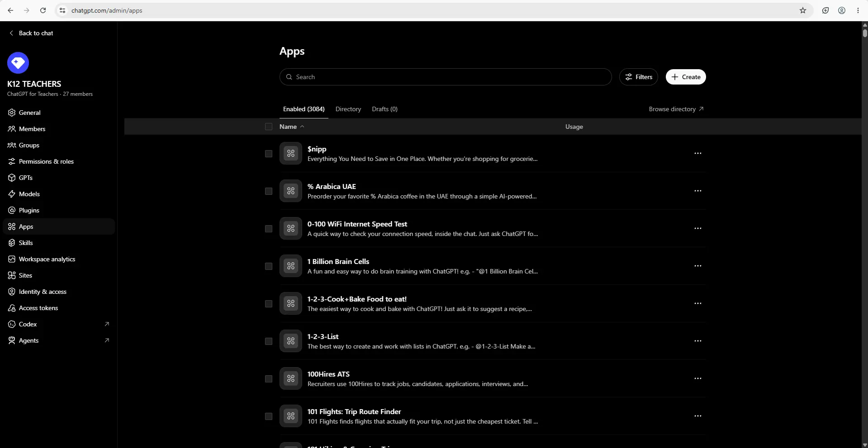Open options menu for 1 Billion Brain Cells
The height and width of the screenshot is (448, 868).
(x=698, y=266)
